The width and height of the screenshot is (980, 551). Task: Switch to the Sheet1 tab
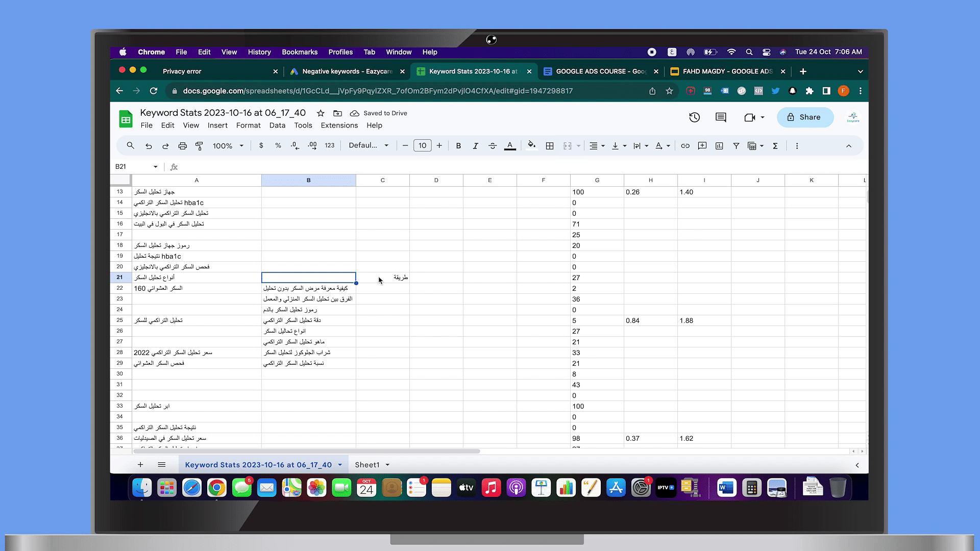click(367, 465)
